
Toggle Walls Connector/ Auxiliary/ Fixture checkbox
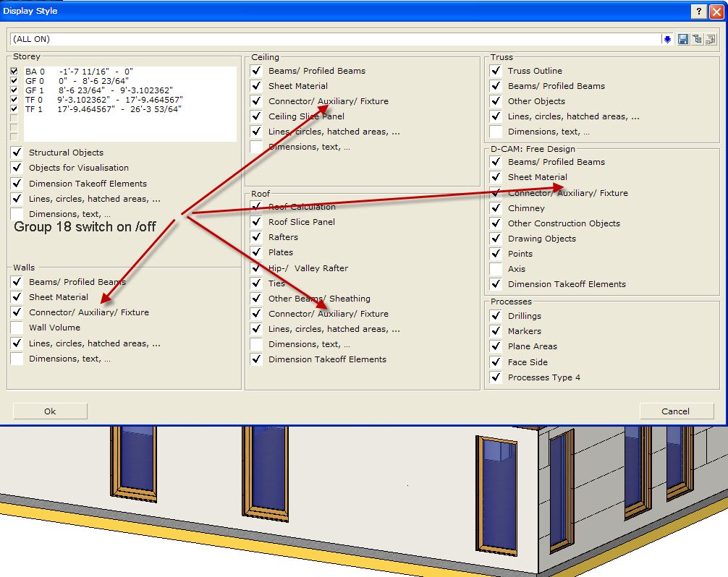pos(17,312)
